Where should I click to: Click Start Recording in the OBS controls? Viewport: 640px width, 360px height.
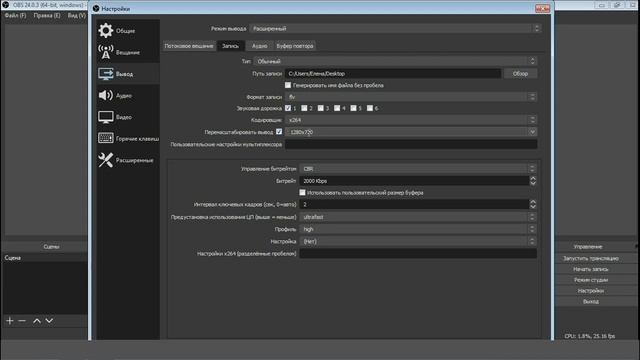(x=591, y=269)
